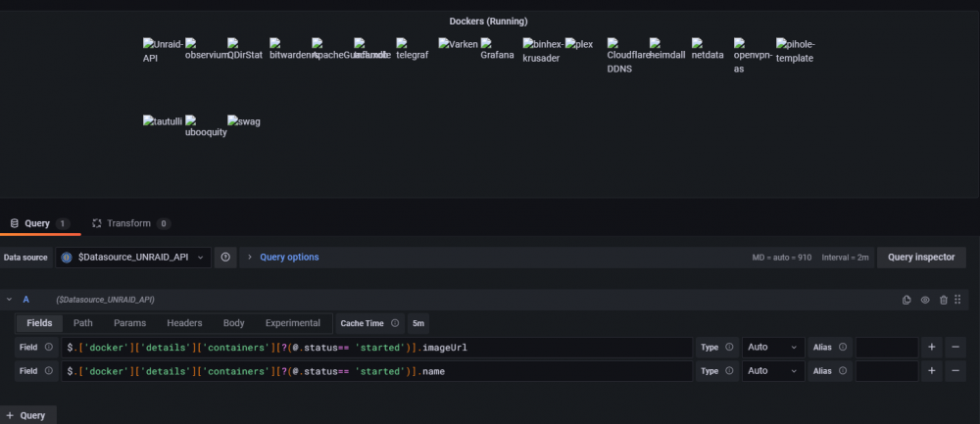The image size is (980, 424).
Task: Add a field with plus on imageUrl row
Action: tap(931, 348)
